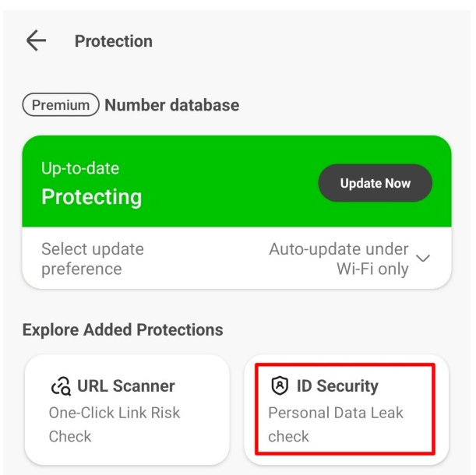Click One-Click Link Risk Check description
Viewport: 476px width, 475px height.
(115, 424)
